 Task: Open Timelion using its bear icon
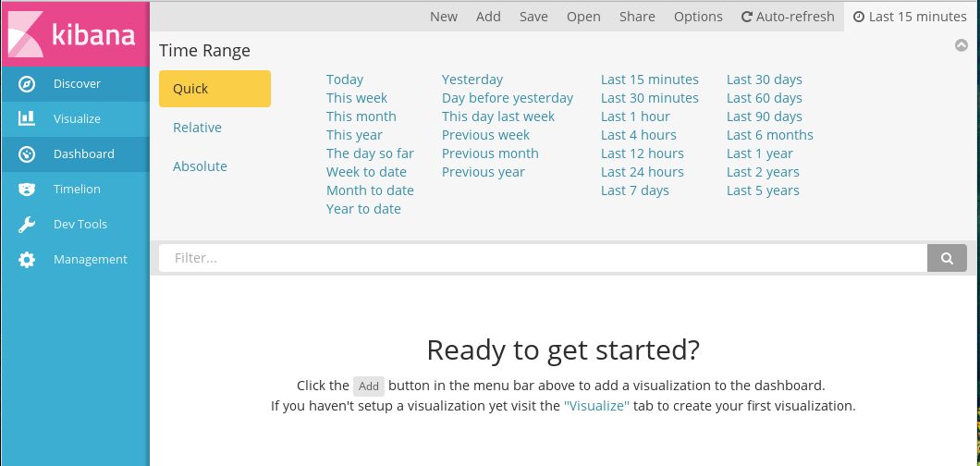[x=27, y=190]
